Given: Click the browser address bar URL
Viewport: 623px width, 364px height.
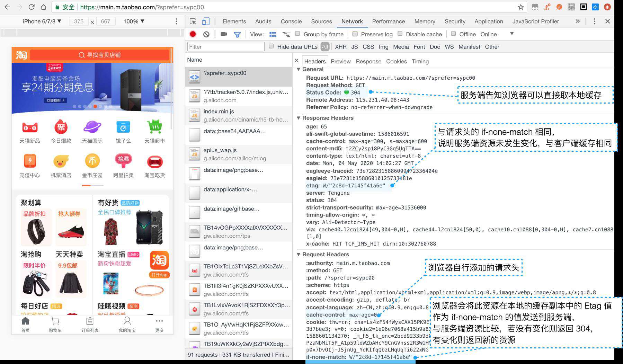Looking at the screenshot, I should [x=142, y=7].
